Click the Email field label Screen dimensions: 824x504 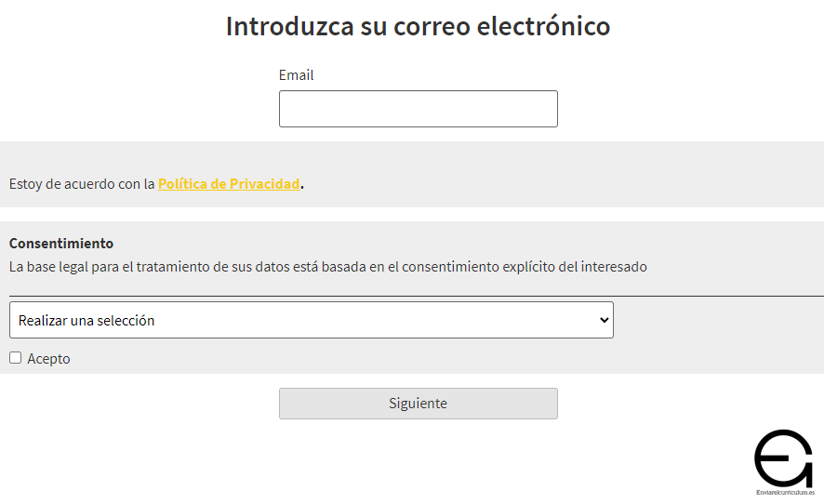(x=296, y=75)
